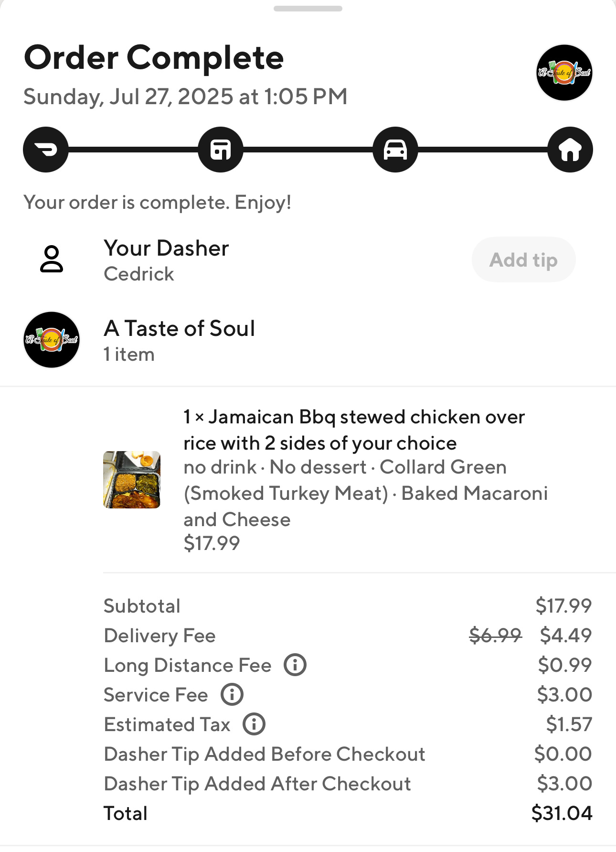Show Service Fee info icon
The width and height of the screenshot is (616, 852).
(x=232, y=694)
